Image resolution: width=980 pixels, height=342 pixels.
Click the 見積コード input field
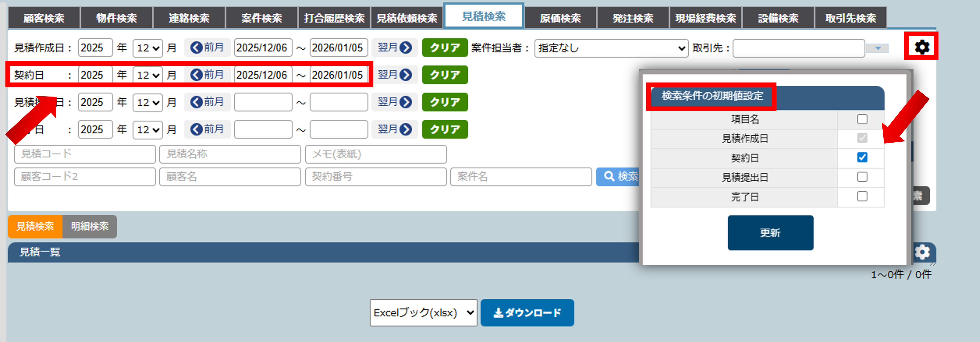tap(84, 154)
